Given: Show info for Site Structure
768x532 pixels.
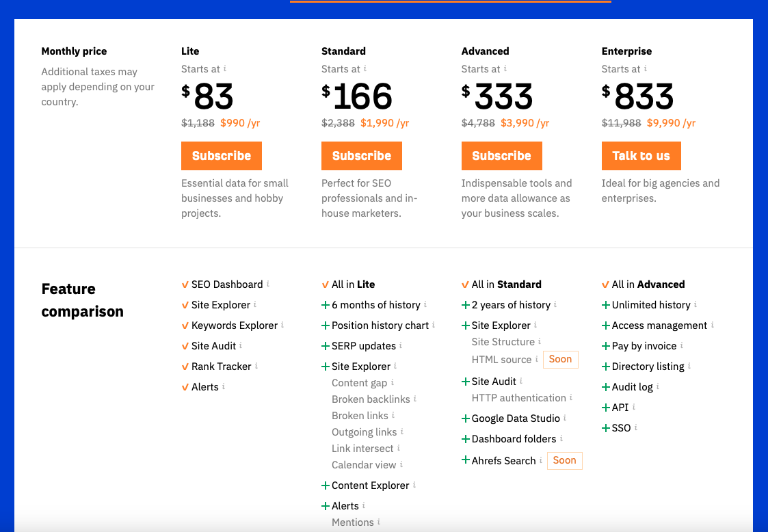Looking at the screenshot, I should [540, 341].
